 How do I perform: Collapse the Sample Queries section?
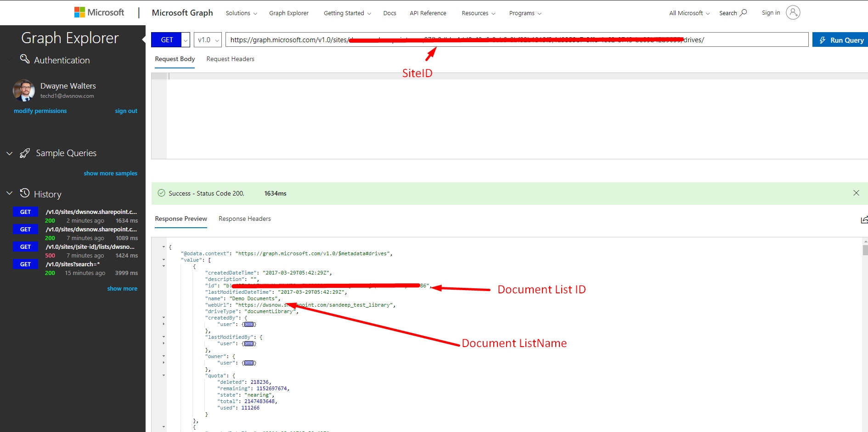point(9,153)
